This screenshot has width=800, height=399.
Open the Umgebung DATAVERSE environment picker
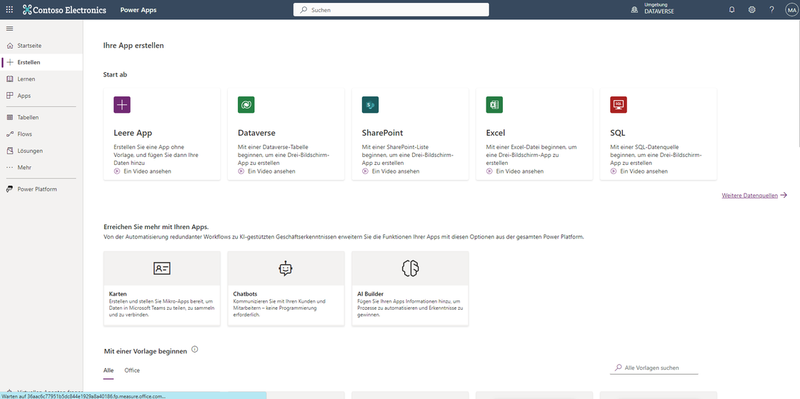(654, 8)
